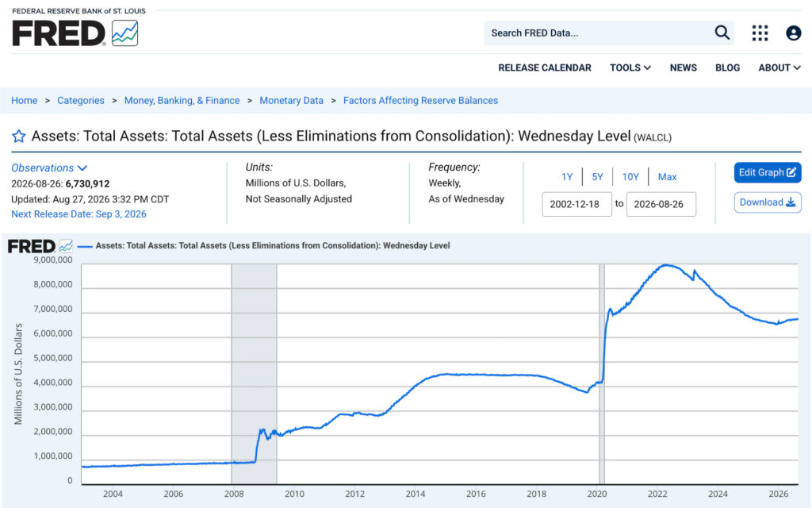Open the Monetary Data breadcrumb link
Image resolution: width=812 pixels, height=508 pixels.
pos(291,101)
